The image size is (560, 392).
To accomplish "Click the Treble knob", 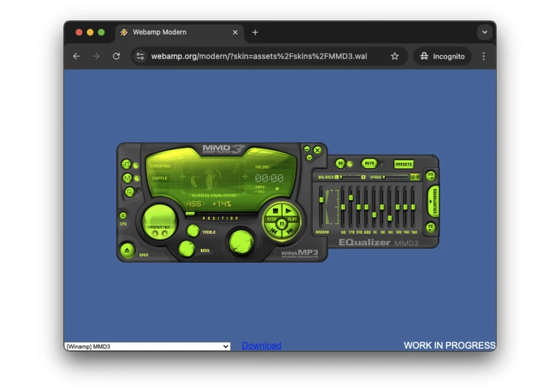I will (x=193, y=231).
